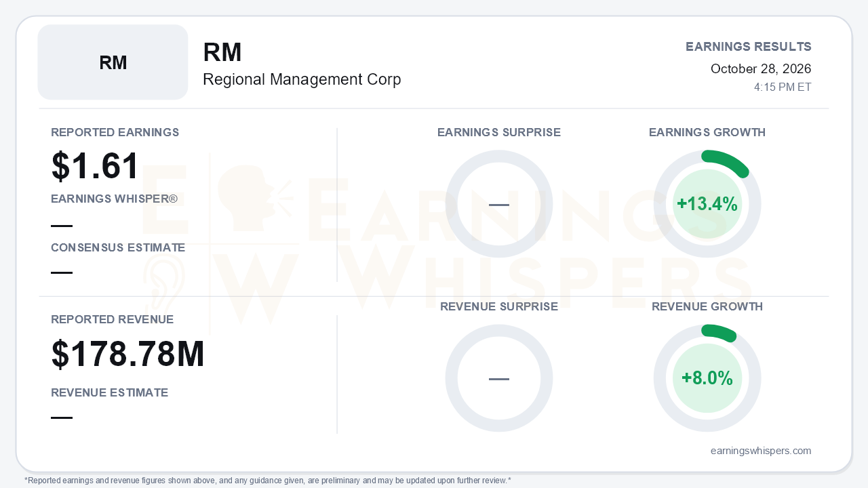Viewport: 868px width, 488px height.
Task: Click the Earnings Surprise empty gauge ring
Action: [499, 204]
